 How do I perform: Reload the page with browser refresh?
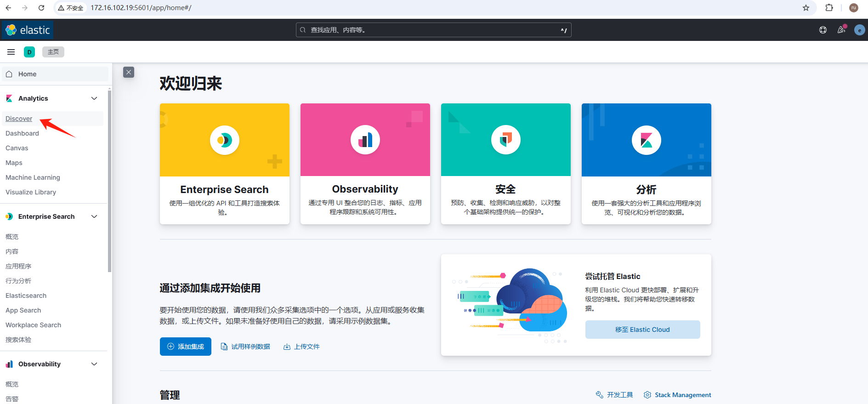[x=41, y=8]
